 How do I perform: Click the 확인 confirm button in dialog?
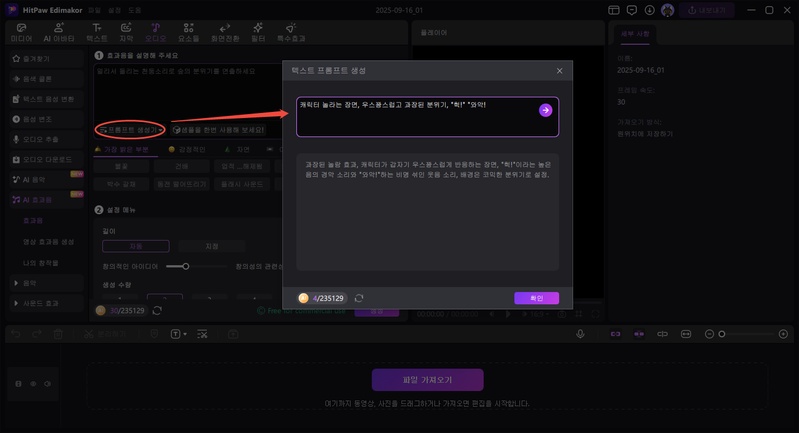click(537, 298)
